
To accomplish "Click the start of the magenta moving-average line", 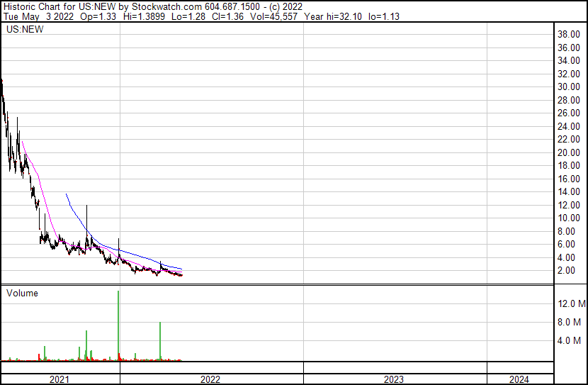I will point(22,142).
